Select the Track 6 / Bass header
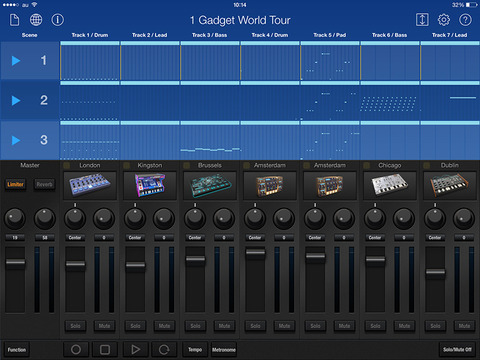The height and width of the screenshot is (360, 480). tap(390, 35)
